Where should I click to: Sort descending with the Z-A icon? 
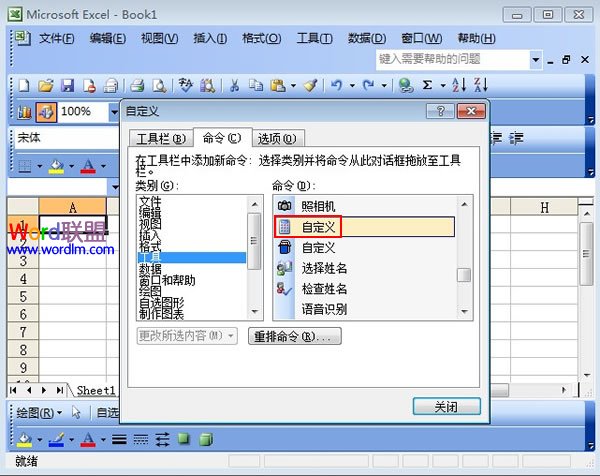point(481,85)
